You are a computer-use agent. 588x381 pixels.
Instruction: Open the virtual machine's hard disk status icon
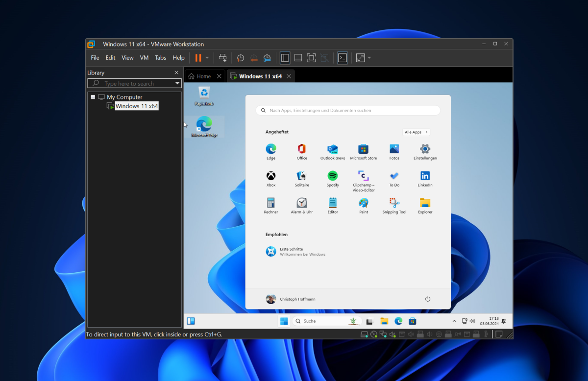pos(364,334)
